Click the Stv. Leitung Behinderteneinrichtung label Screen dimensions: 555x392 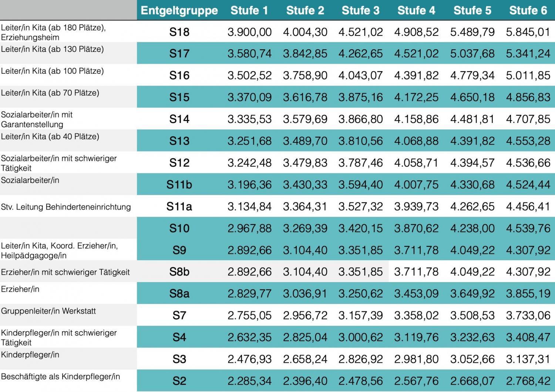pos(66,207)
